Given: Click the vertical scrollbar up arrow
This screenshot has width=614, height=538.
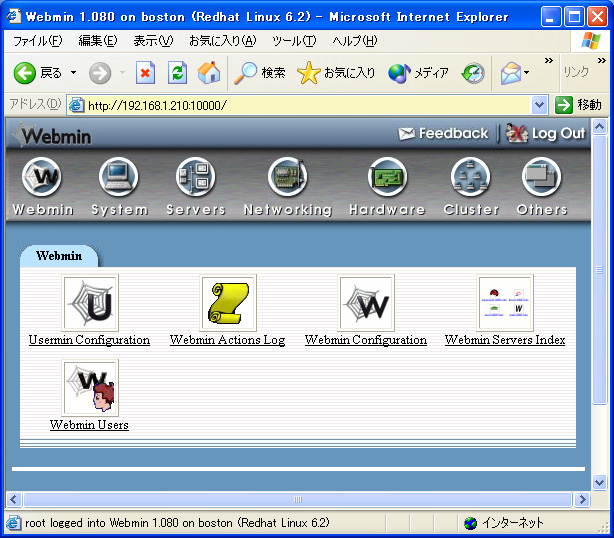Looking at the screenshot, I should click(600, 126).
